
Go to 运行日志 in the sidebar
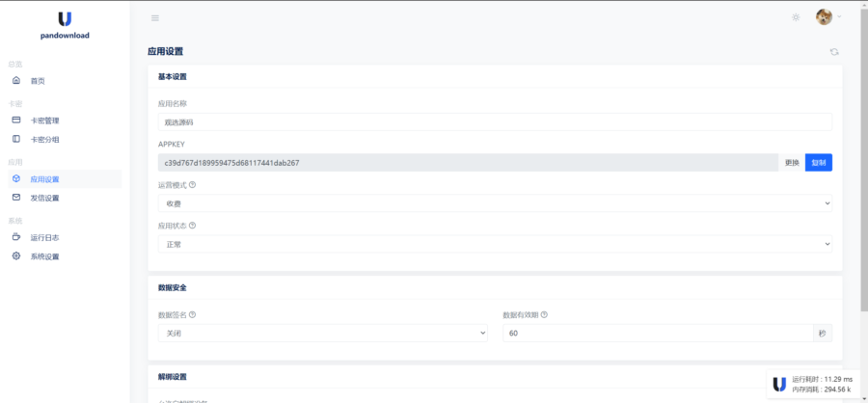44,237
